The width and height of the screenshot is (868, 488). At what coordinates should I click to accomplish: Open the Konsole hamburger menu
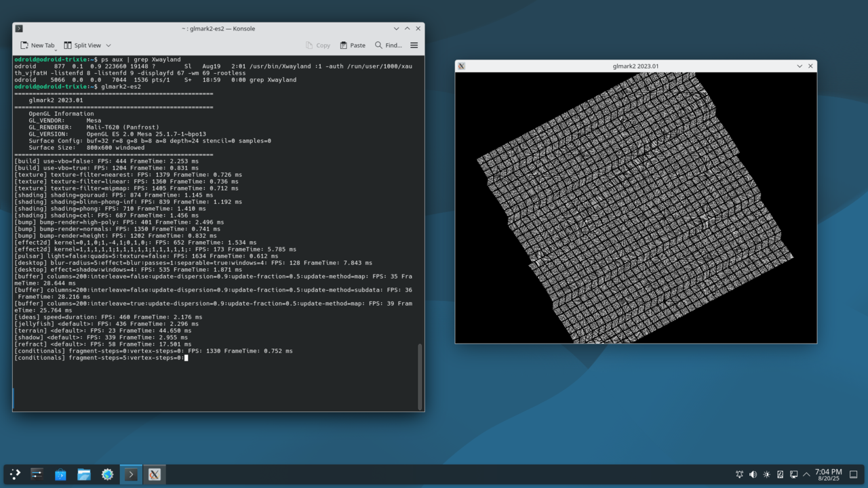click(414, 45)
